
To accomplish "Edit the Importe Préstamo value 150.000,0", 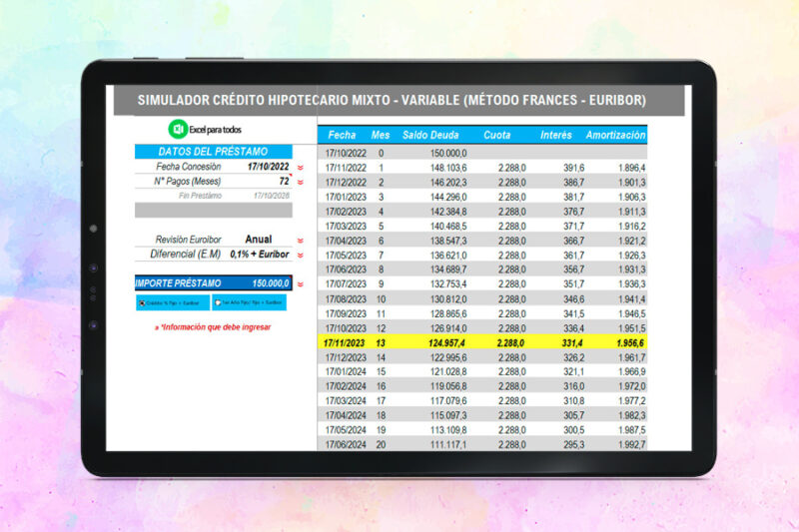I will pos(271,283).
